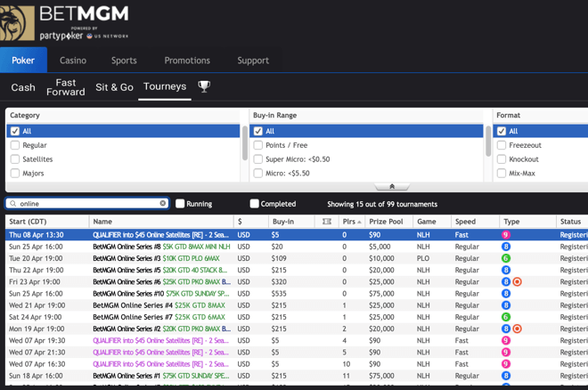The image size is (588, 390).
Task: Click 8-max icon in Series #2 row
Action: click(x=505, y=329)
